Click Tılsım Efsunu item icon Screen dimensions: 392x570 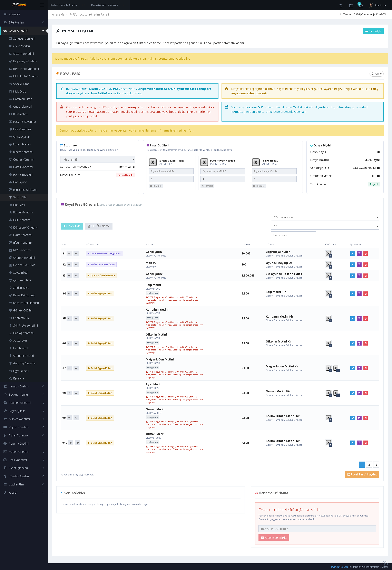pyautogui.click(x=256, y=162)
